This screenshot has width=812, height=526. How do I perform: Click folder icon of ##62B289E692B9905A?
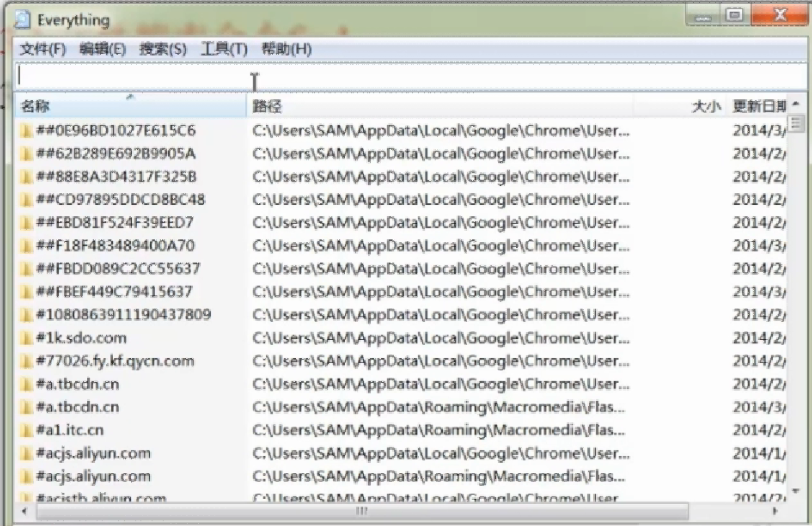tap(26, 154)
